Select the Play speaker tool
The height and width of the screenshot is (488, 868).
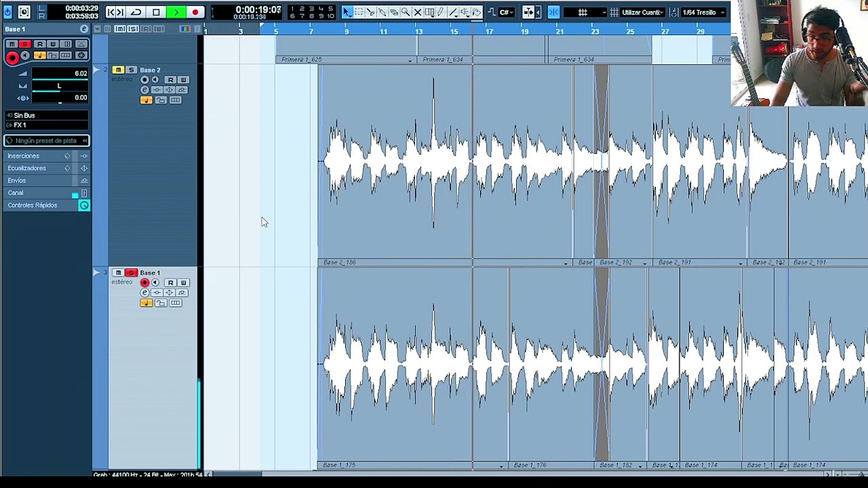[x=465, y=12]
